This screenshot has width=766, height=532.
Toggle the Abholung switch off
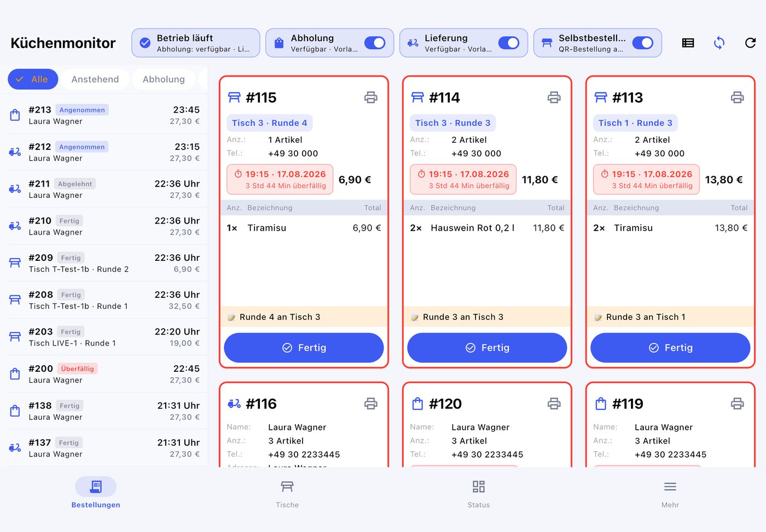click(x=375, y=43)
